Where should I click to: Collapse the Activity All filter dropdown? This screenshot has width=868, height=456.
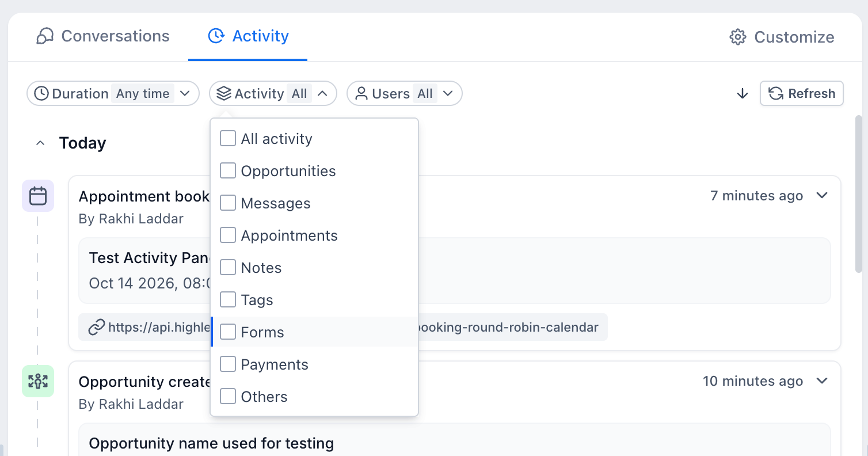pos(273,93)
